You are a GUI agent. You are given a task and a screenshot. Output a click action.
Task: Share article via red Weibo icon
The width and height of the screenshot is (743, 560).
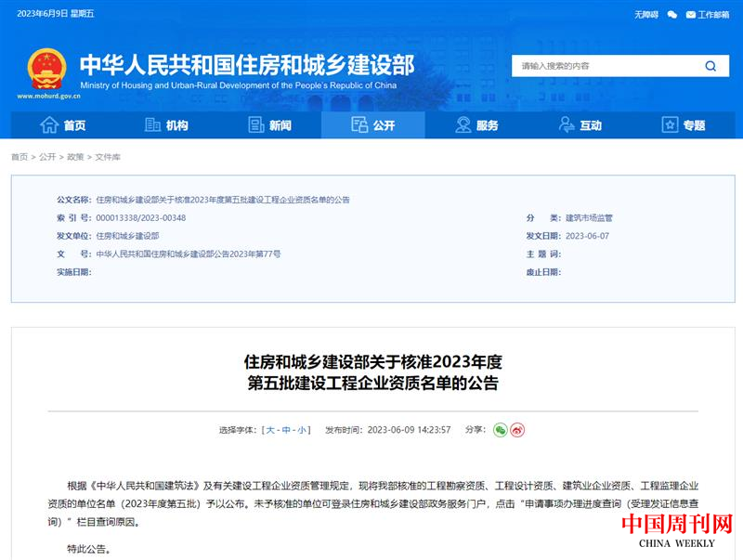click(x=518, y=430)
